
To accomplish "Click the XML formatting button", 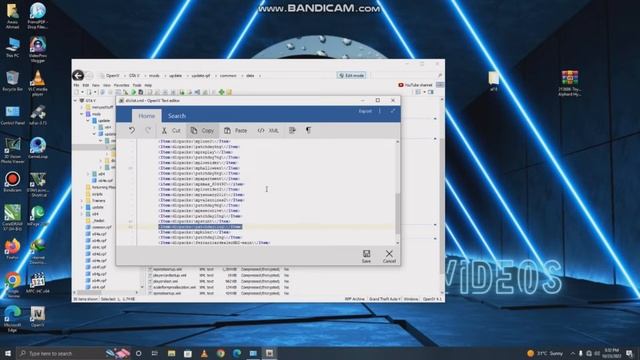I will tap(268, 131).
